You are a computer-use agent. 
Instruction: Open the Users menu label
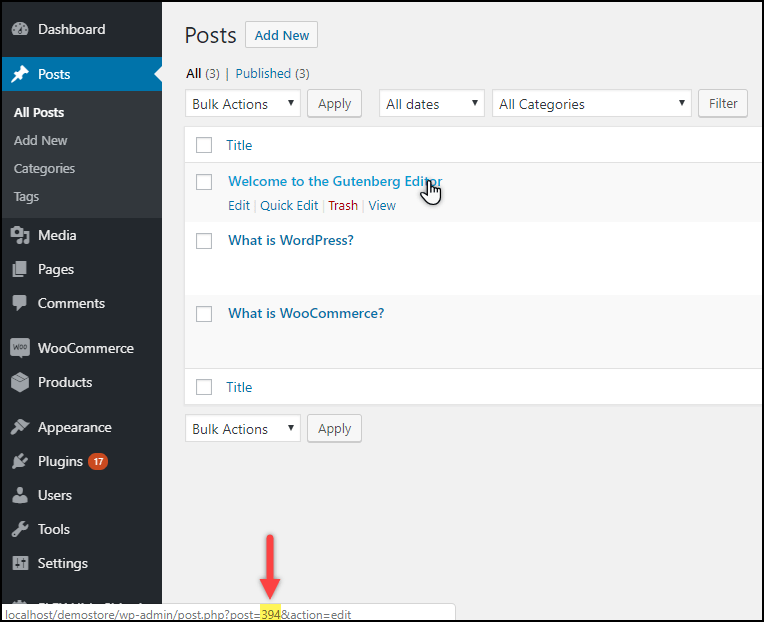55,495
